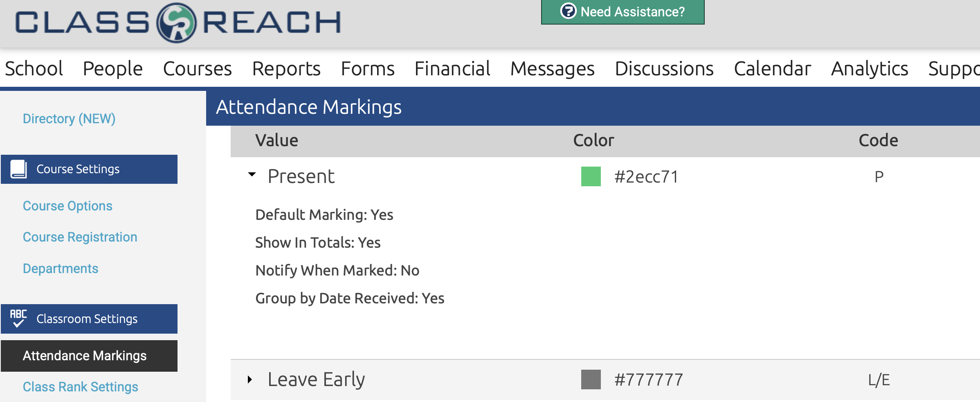
Task: Navigate to Departments in sidebar
Action: (x=61, y=269)
